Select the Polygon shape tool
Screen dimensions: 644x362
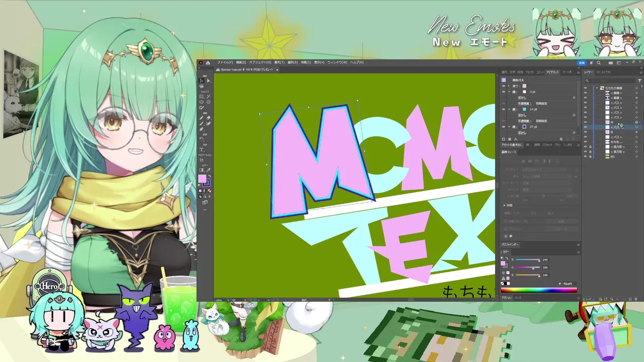[x=208, y=102]
